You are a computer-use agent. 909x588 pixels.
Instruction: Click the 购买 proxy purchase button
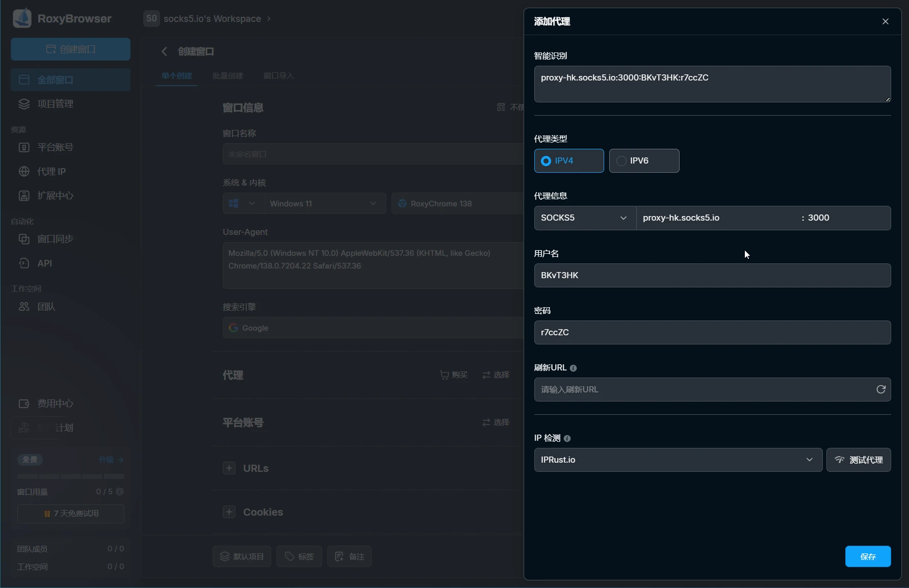click(x=454, y=375)
